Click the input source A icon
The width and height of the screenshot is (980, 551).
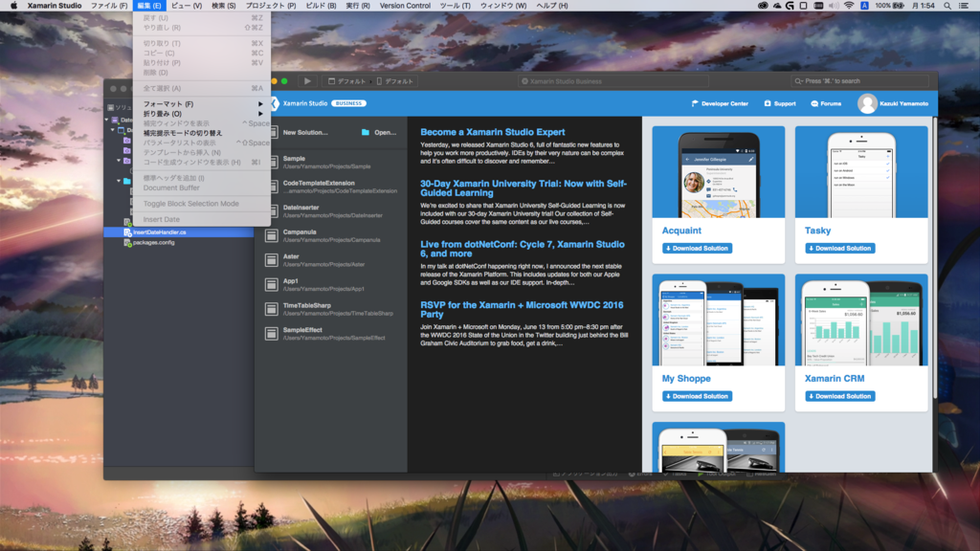(x=864, y=6)
